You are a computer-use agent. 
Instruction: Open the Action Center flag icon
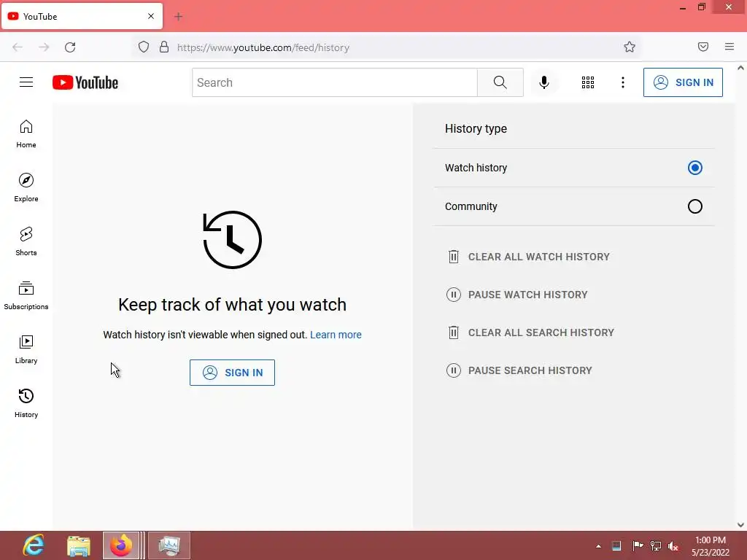[638, 545]
